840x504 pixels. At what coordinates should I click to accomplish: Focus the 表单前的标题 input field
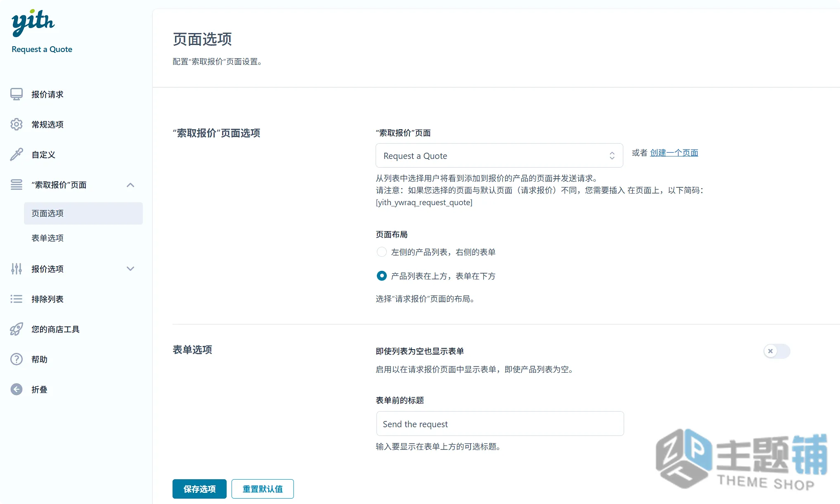[500, 424]
